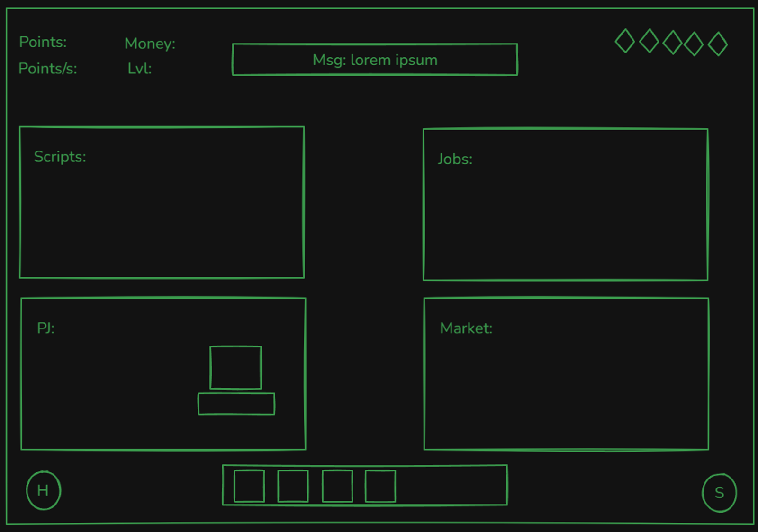Select the fifth diamond icon
Image resolution: width=758 pixels, height=532 pixels.
pos(718,44)
